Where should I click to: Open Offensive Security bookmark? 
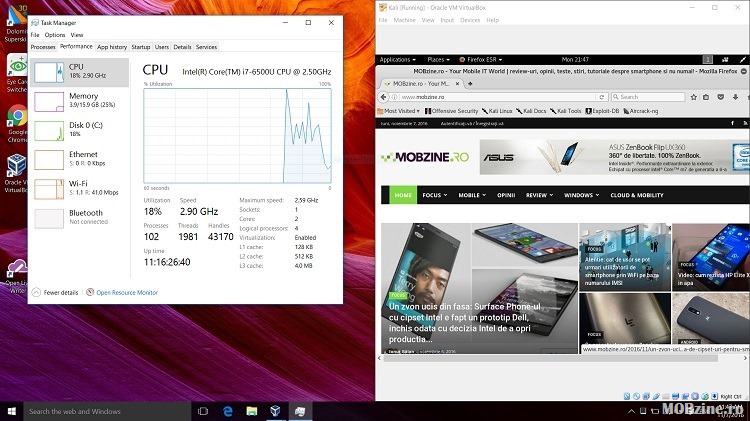(x=452, y=111)
